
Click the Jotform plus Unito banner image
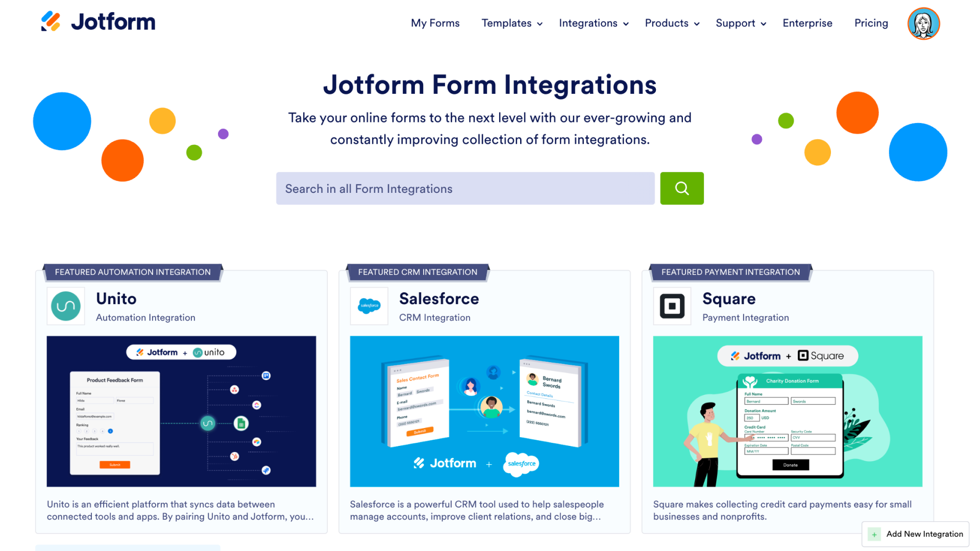pyautogui.click(x=182, y=411)
